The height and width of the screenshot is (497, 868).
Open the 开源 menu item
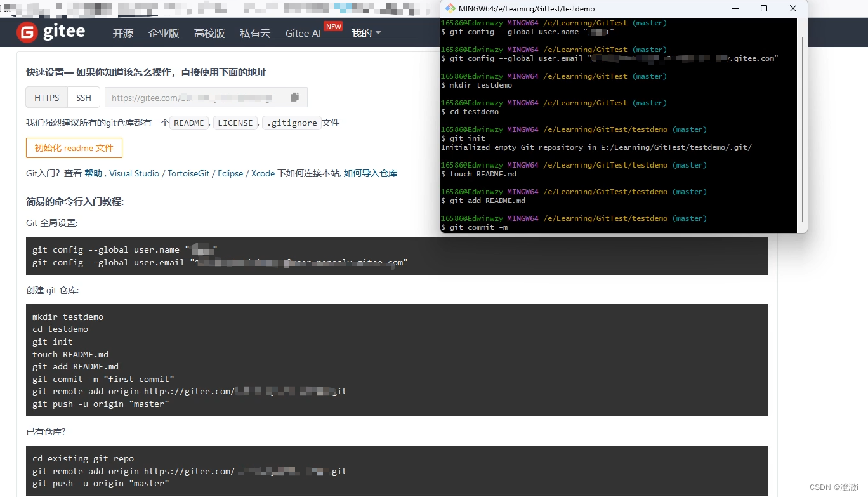[x=123, y=33]
